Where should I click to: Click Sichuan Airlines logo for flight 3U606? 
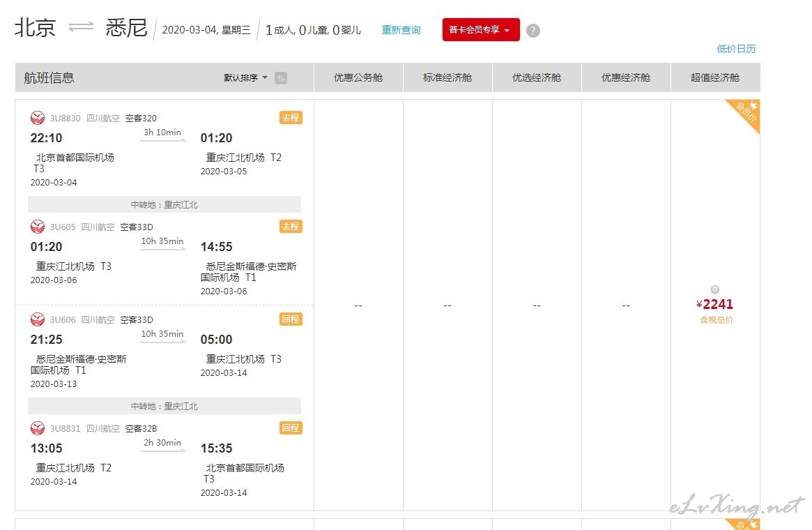click(x=37, y=319)
